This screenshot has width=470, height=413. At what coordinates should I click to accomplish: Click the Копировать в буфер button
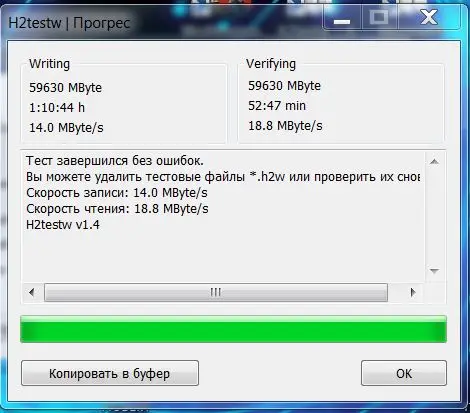coord(110,373)
